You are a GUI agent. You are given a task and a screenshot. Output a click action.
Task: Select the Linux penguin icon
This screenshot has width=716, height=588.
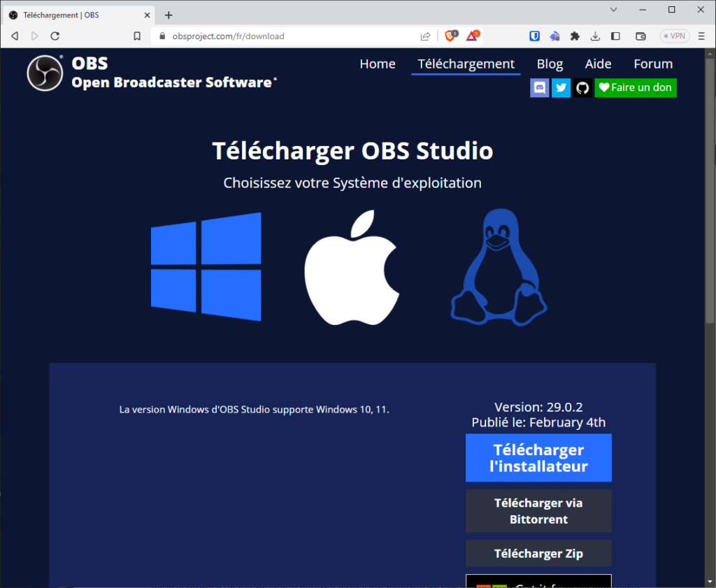(499, 267)
